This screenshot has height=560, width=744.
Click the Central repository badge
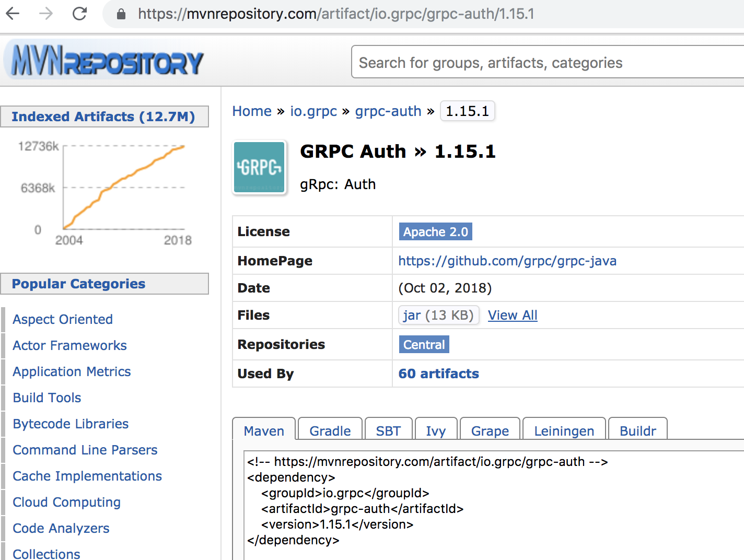424,344
